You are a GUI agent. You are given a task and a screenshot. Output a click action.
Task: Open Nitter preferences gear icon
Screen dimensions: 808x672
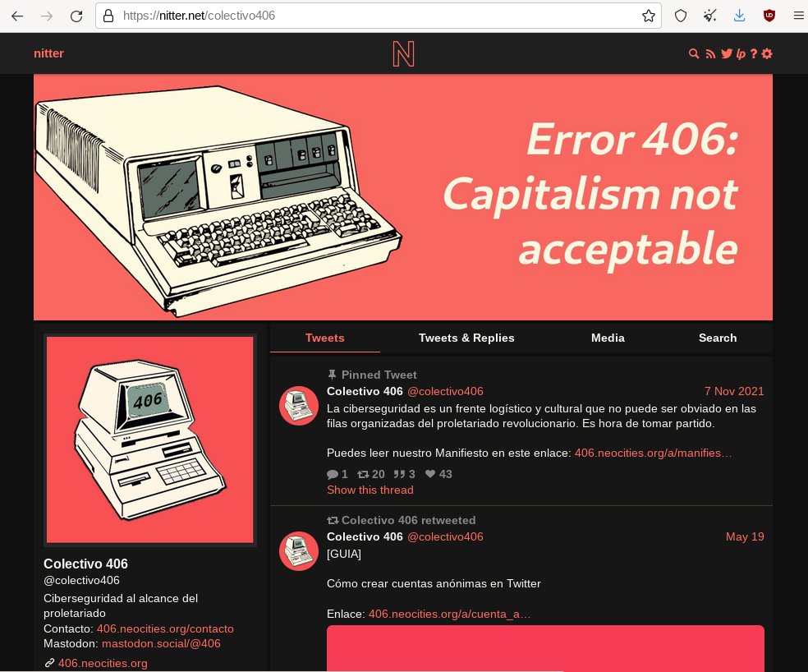pyautogui.click(x=767, y=53)
